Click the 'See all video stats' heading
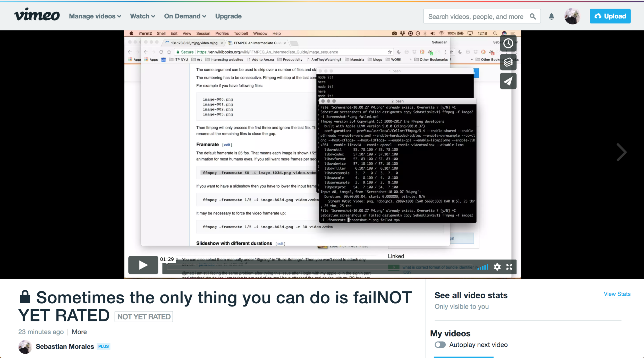Viewport: 644px width, 358px height. (471, 295)
